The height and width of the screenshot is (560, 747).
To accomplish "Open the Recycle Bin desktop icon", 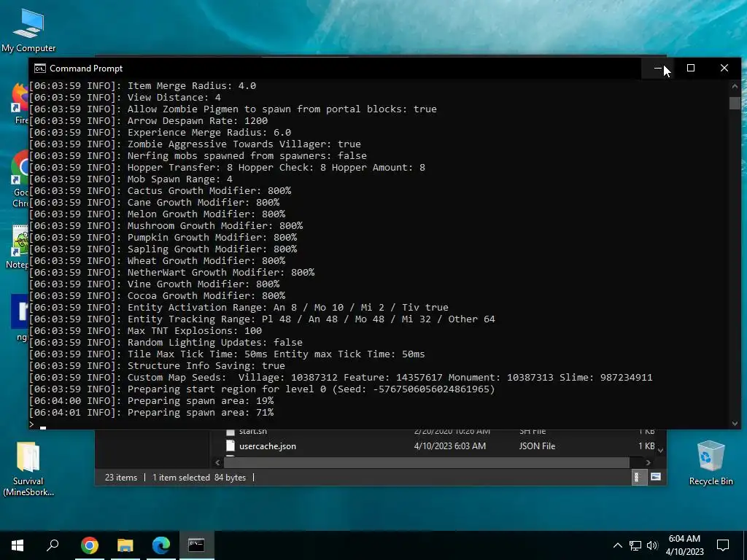I will 711,462.
